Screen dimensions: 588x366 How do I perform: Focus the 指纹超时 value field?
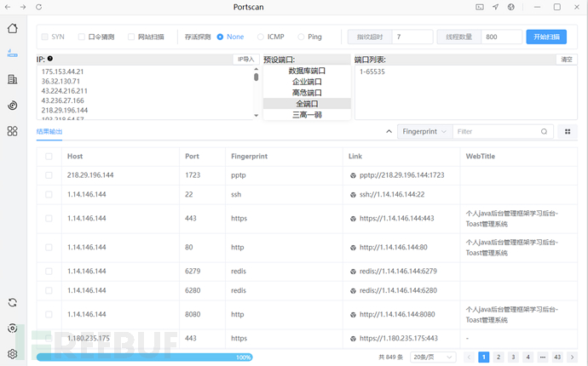click(412, 37)
